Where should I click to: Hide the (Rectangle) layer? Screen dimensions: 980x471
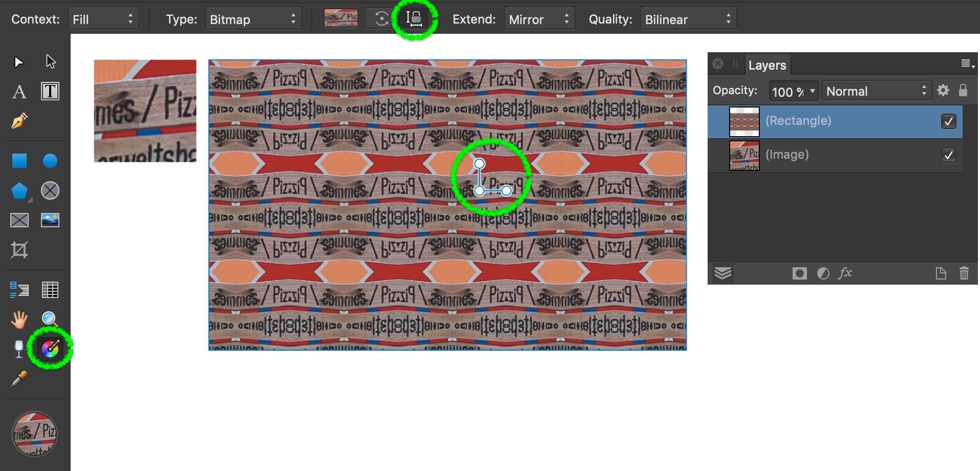point(948,121)
